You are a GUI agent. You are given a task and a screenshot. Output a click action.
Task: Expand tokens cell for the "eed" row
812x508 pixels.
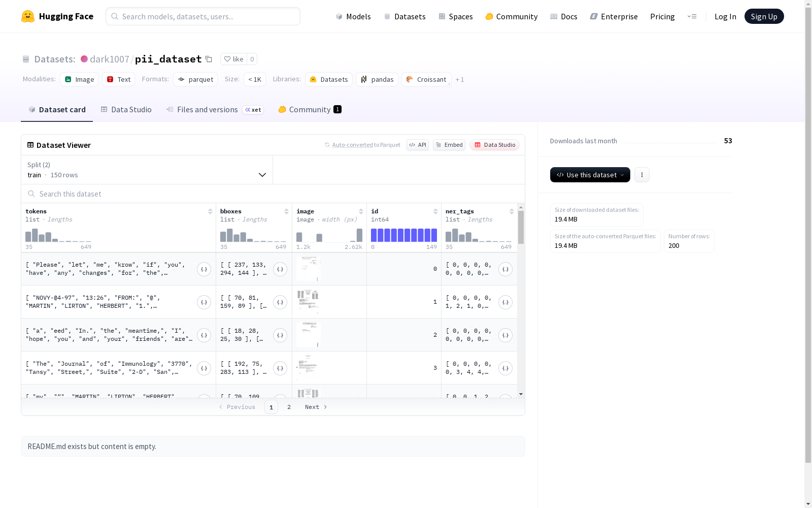(x=204, y=335)
